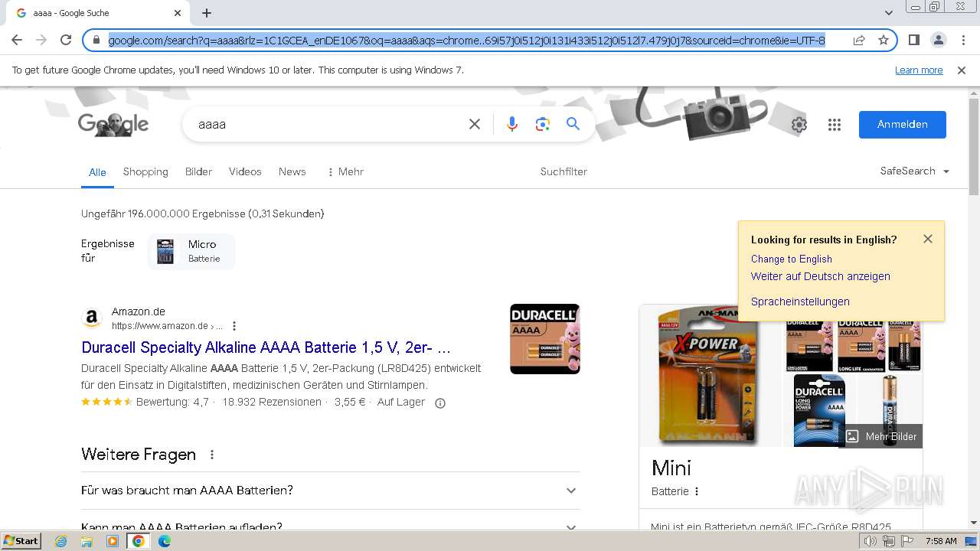The height and width of the screenshot is (551, 980).
Task: Choose Weiter auf Deutsch anzeigen
Action: point(821,276)
